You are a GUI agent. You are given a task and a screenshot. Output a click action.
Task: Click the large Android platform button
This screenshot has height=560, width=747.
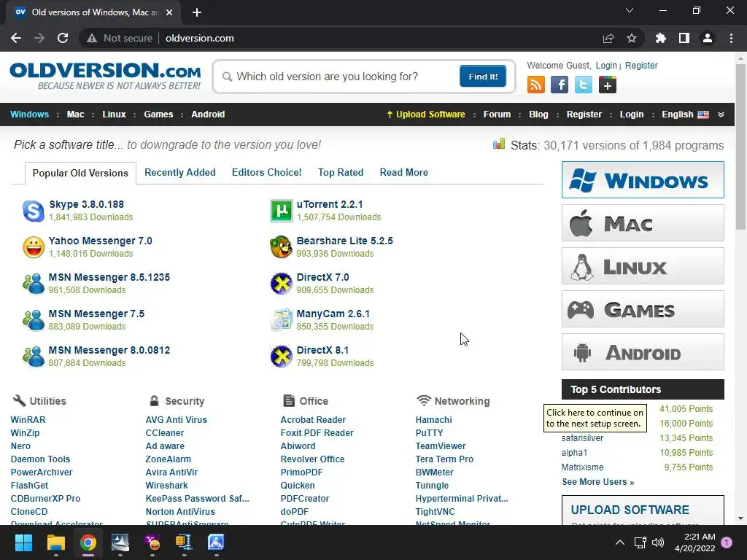(643, 352)
